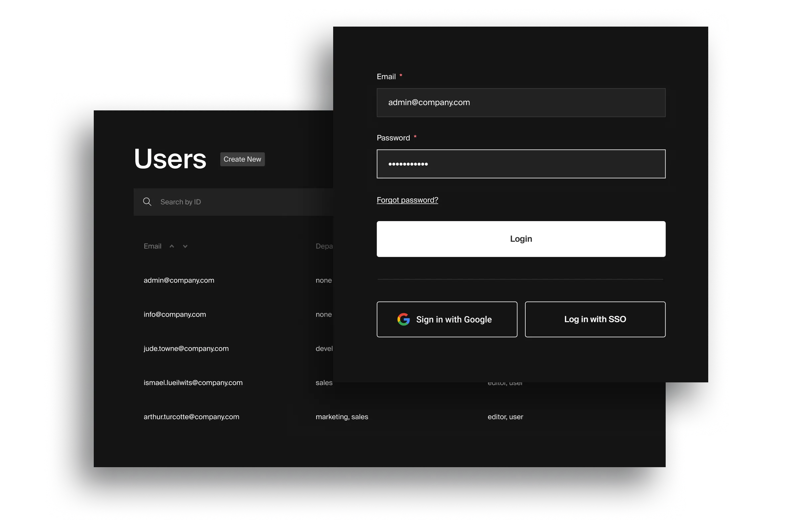The width and height of the screenshot is (798, 532).
Task: Click the marketing, sales department cell
Action: (x=342, y=417)
